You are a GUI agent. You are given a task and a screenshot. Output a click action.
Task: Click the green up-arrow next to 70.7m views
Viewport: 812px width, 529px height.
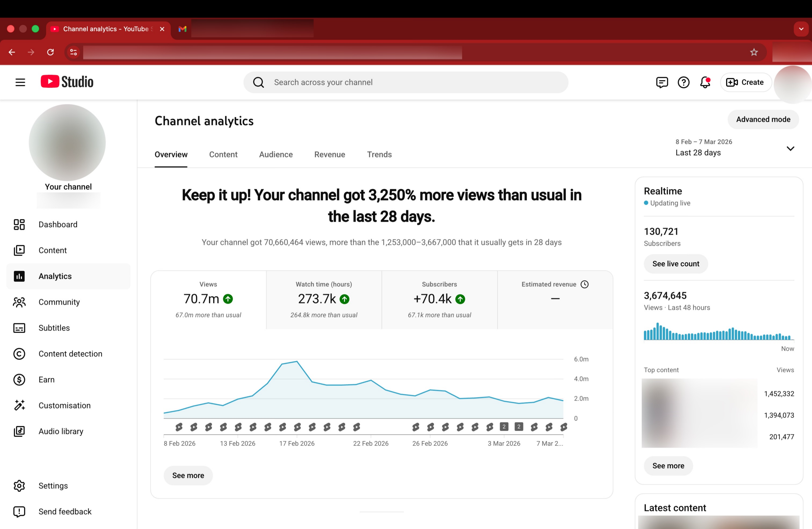[228, 299]
